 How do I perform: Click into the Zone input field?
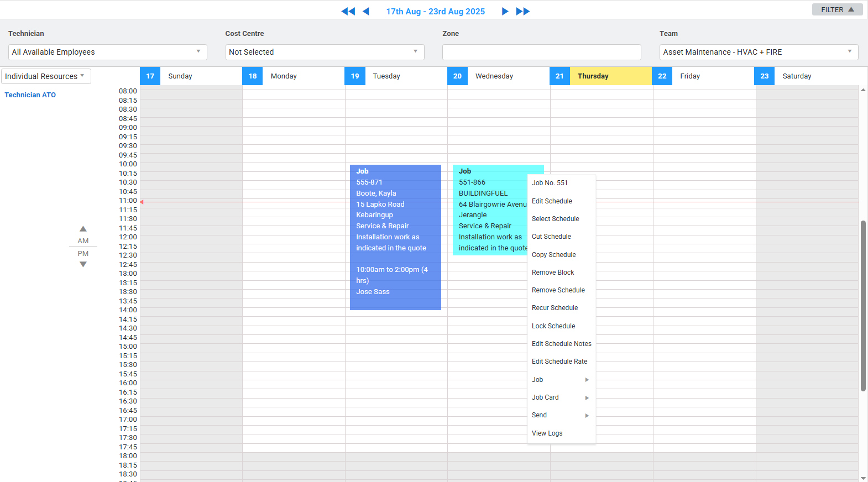pos(541,52)
